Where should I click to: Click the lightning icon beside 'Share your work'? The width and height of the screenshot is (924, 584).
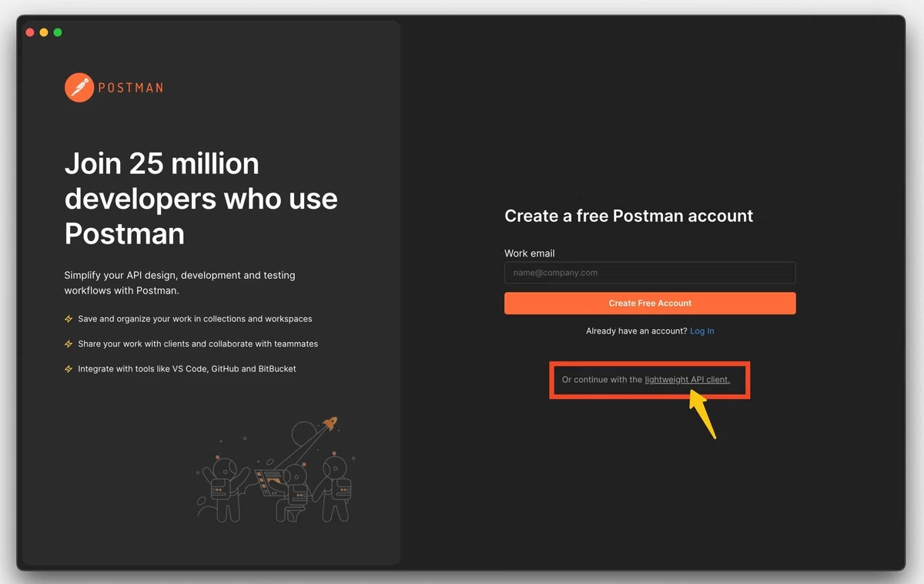click(69, 344)
